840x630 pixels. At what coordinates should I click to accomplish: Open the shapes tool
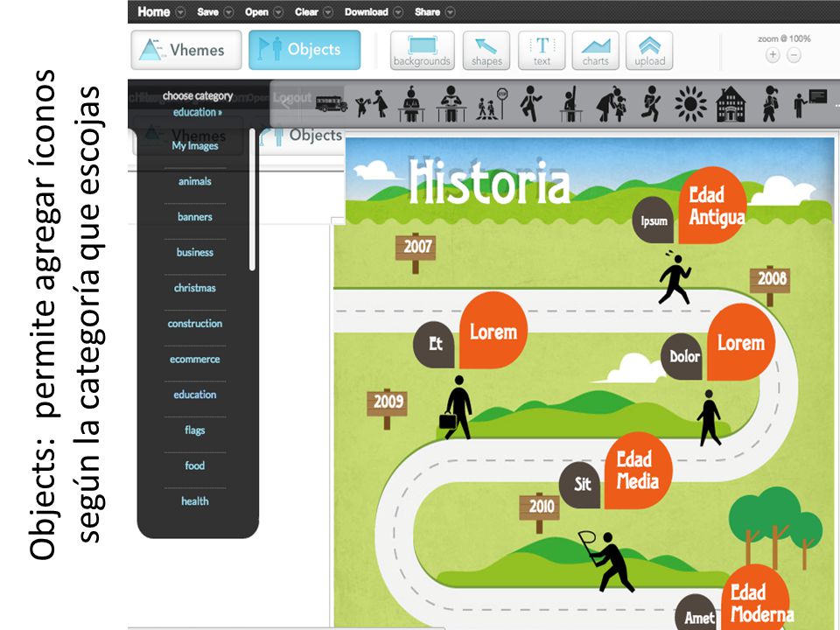486,51
